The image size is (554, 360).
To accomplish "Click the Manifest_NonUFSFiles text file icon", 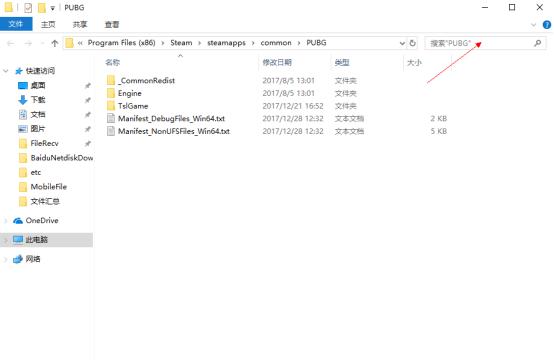I will tap(111, 131).
